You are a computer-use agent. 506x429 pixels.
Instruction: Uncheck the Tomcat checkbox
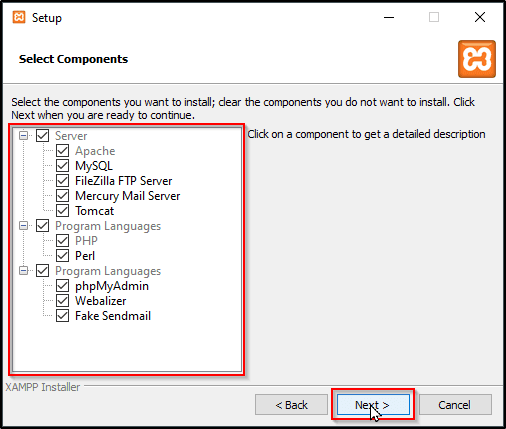click(62, 211)
